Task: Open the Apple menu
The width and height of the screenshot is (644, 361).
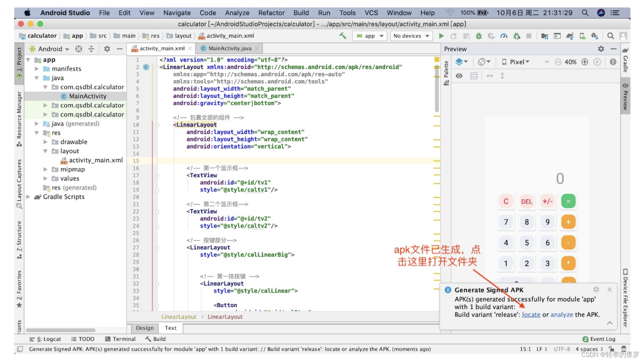Action: [x=27, y=13]
